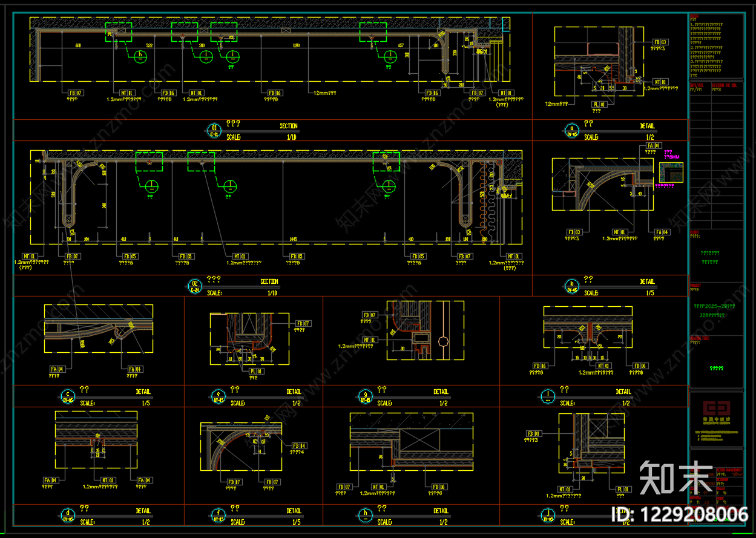
Task: Click the green h reference bubble in section 01
Action: pos(141,56)
